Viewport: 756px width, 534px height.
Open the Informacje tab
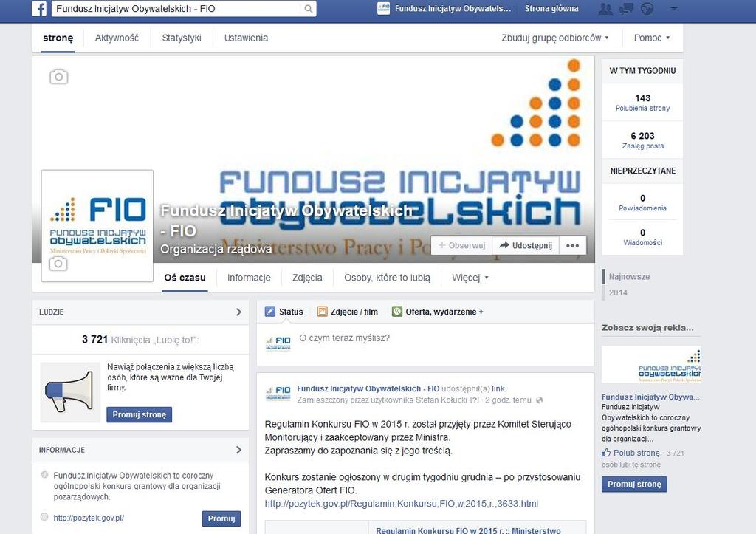[249, 278]
